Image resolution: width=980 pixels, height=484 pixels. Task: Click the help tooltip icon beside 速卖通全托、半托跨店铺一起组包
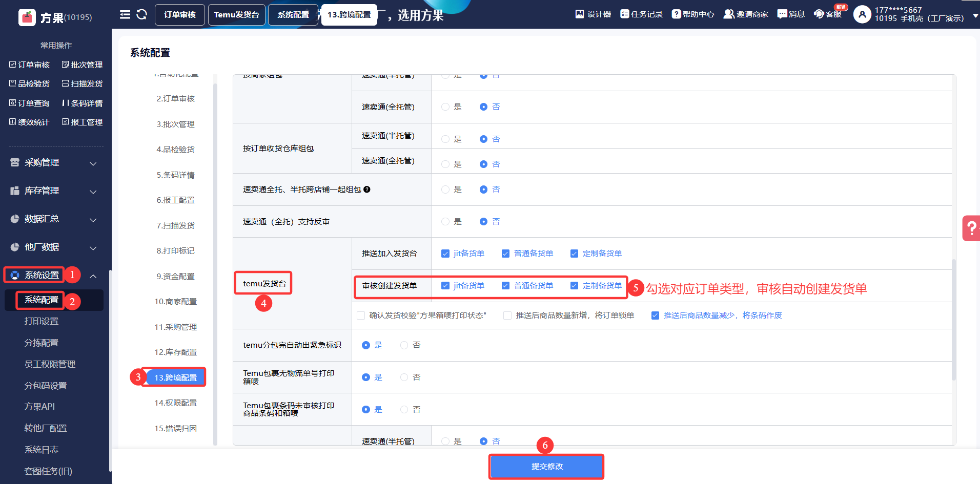[367, 190]
